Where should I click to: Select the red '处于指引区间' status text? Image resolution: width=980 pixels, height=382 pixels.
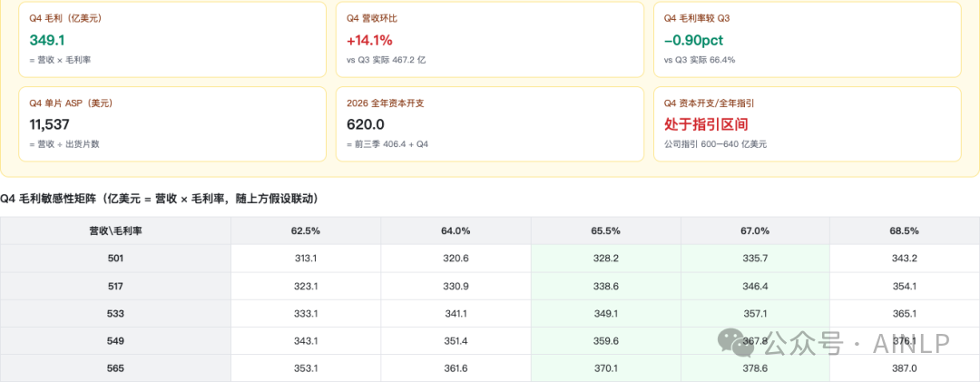tap(706, 124)
